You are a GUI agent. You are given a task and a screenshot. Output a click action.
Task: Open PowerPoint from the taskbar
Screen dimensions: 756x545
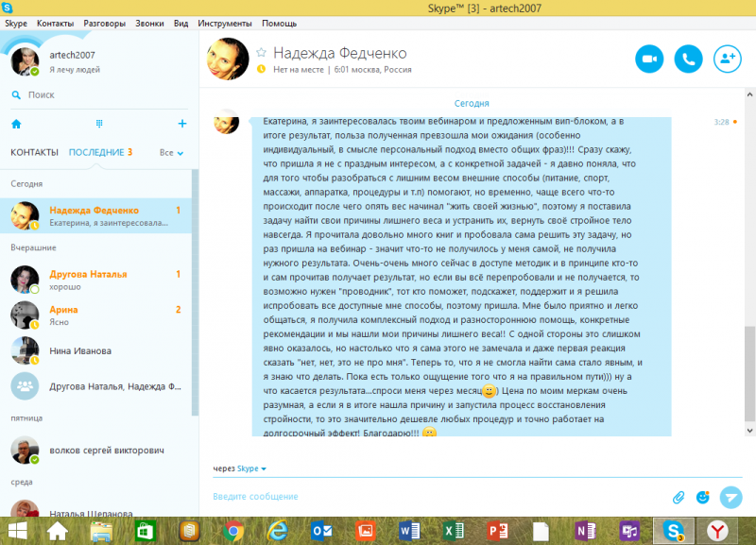pos(498,531)
